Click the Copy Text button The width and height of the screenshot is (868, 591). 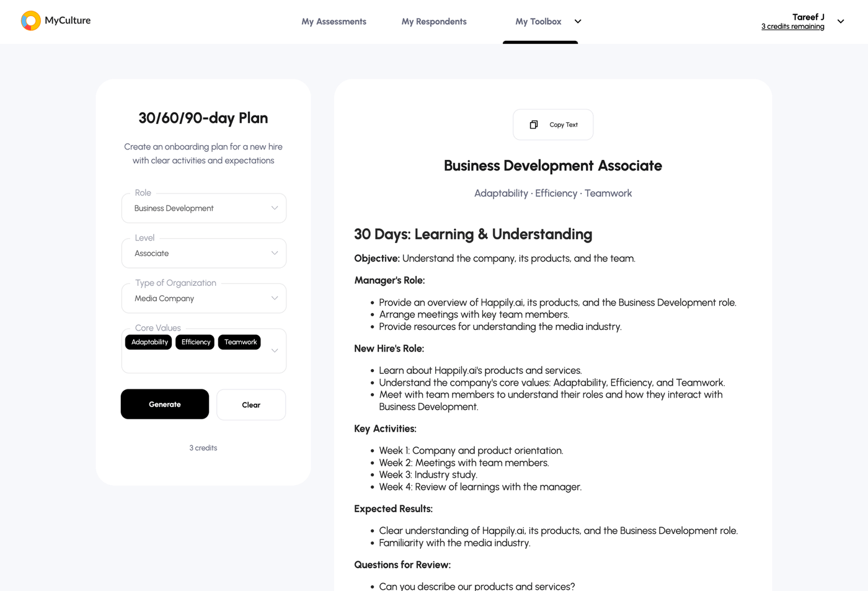(552, 124)
